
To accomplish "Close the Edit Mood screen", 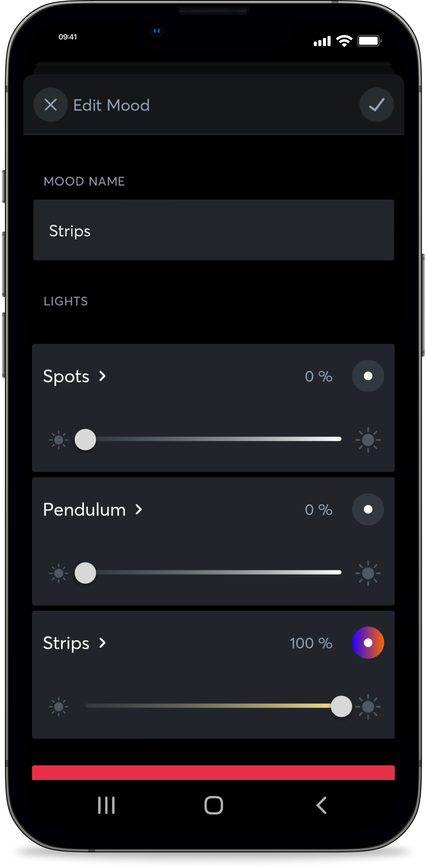I will click(50, 105).
